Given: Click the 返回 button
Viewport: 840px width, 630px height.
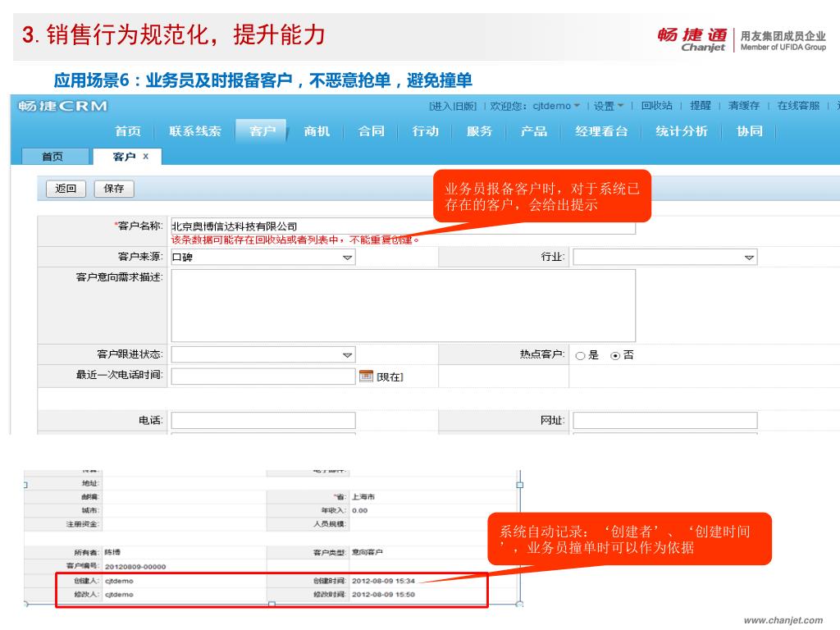Looking at the screenshot, I should [66, 189].
